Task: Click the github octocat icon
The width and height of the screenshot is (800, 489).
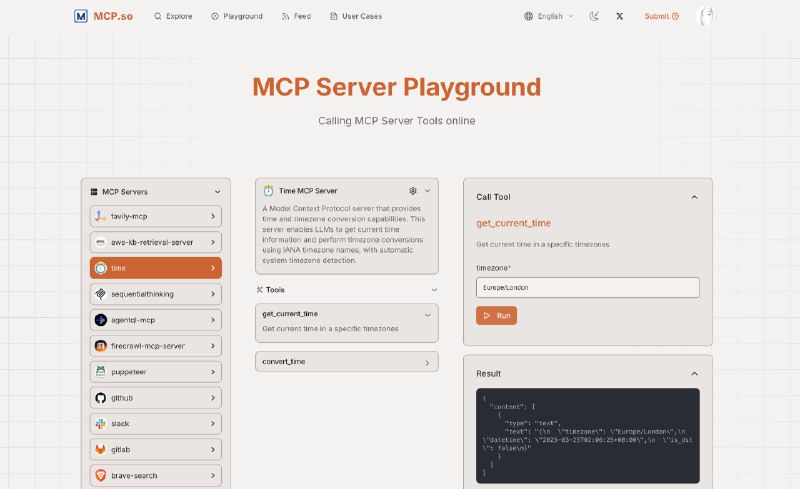Action: (x=101, y=398)
